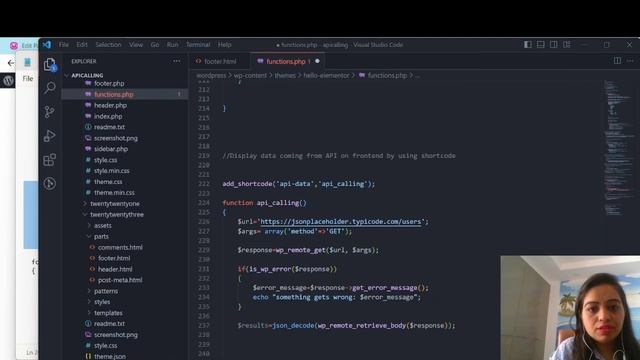Open header.php in the explorer

pos(110,105)
